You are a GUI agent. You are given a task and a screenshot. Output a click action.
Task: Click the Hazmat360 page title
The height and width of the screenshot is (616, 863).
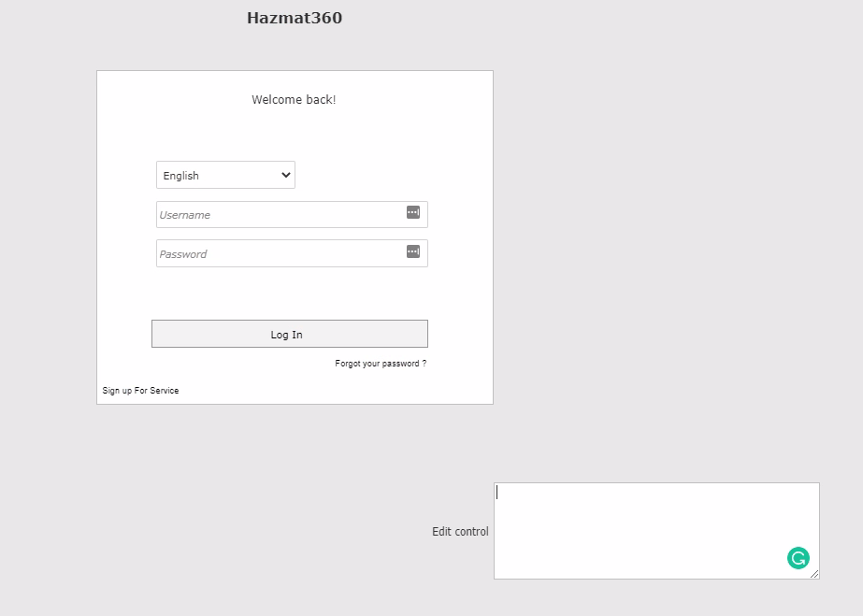[x=295, y=18]
